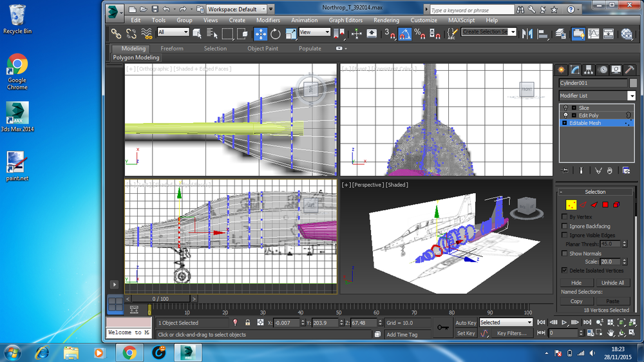This screenshot has width=644, height=362.
Task: Enable the Ignore Backfacing checkbox
Action: point(565,226)
